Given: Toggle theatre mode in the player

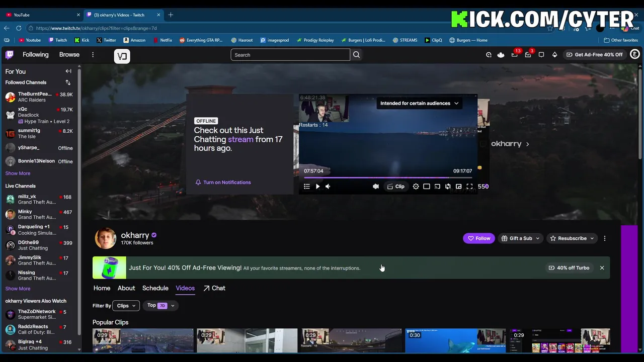Looking at the screenshot, I should tap(427, 187).
